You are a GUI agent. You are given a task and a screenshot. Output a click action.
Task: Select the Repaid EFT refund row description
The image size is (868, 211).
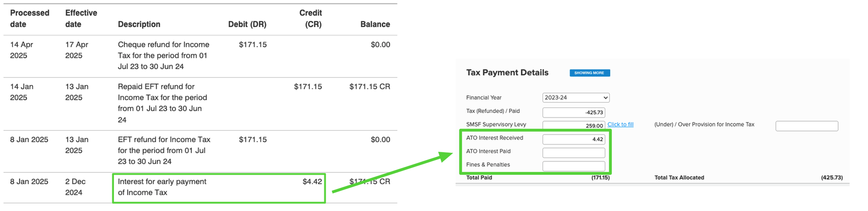click(162, 103)
